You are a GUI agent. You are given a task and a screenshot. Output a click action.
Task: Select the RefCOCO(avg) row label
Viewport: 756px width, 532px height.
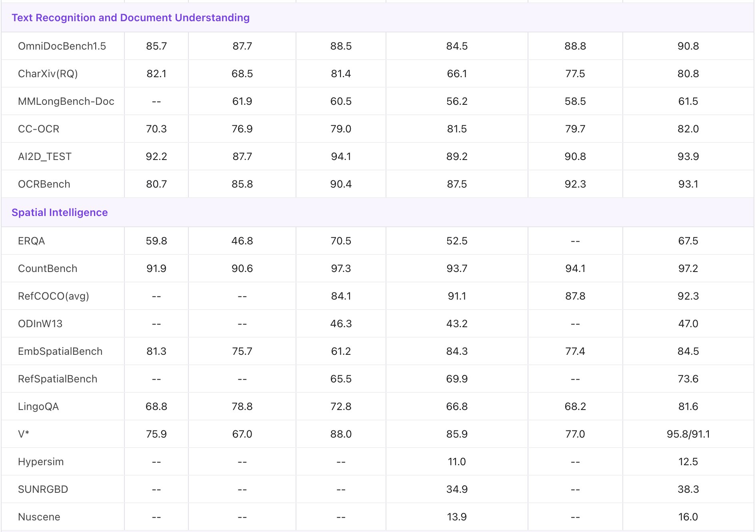click(54, 296)
